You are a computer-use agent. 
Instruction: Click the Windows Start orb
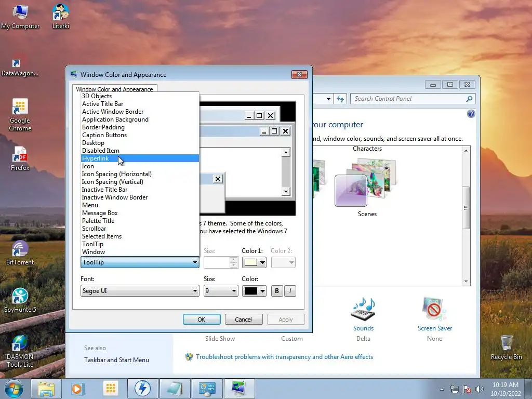tap(14, 389)
